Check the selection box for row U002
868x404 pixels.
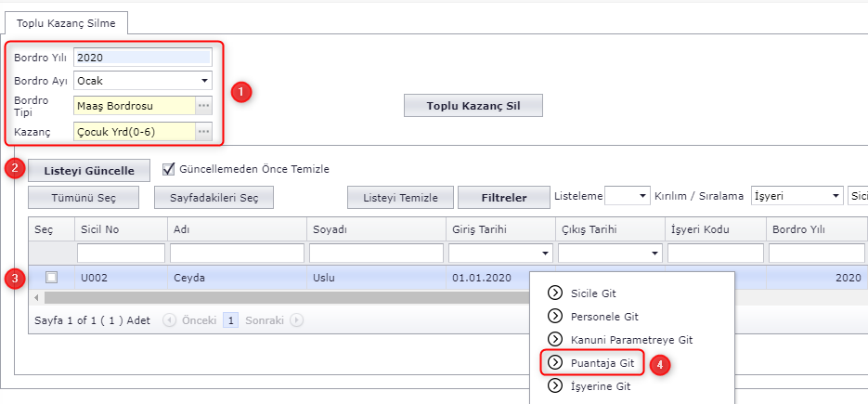[52, 277]
